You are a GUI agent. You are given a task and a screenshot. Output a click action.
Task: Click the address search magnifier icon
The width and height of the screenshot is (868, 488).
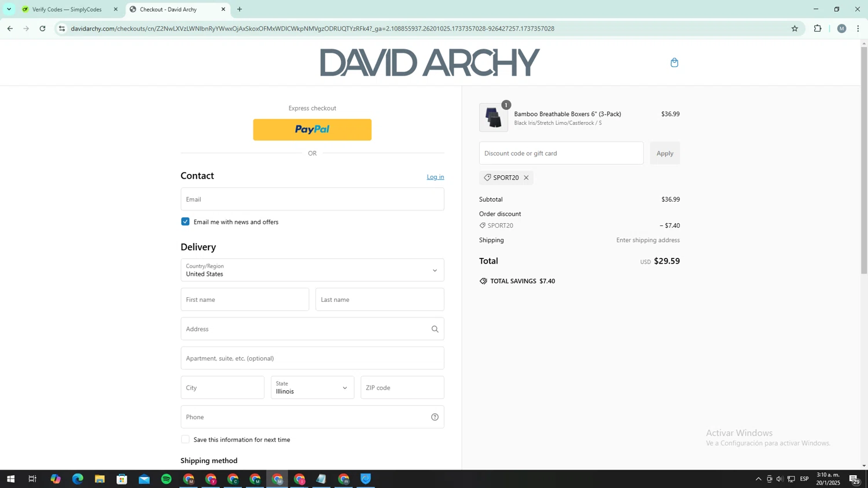(435, 329)
